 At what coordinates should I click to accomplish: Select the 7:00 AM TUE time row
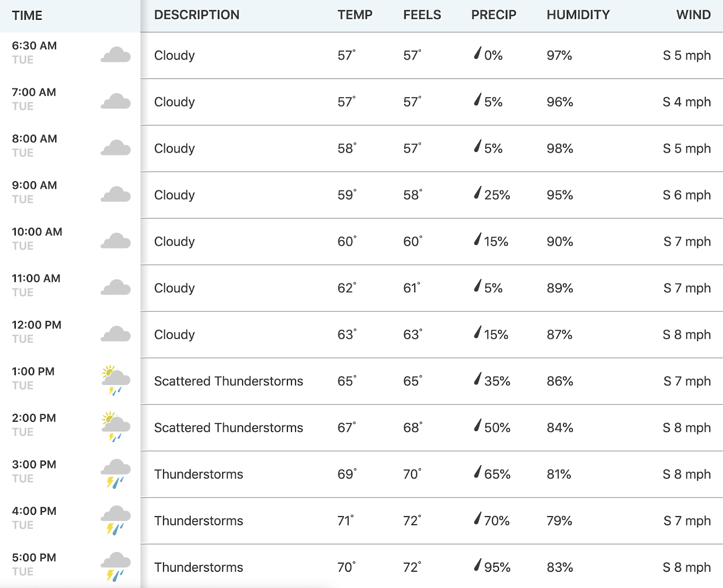point(70,102)
